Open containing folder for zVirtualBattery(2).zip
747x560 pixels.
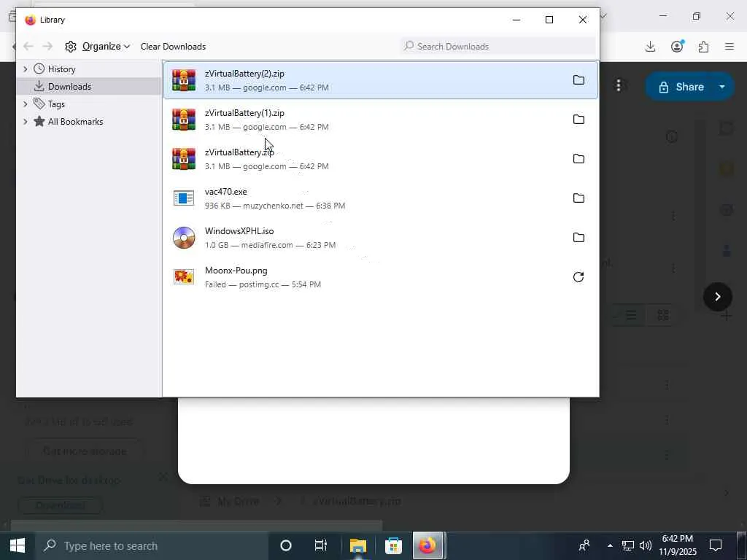click(578, 80)
